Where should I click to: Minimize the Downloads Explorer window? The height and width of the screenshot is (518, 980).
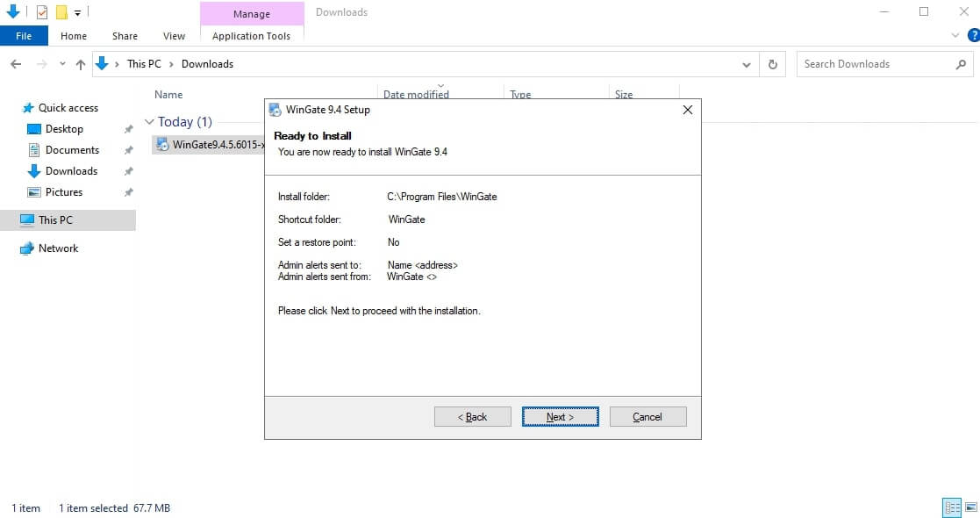coord(883,12)
